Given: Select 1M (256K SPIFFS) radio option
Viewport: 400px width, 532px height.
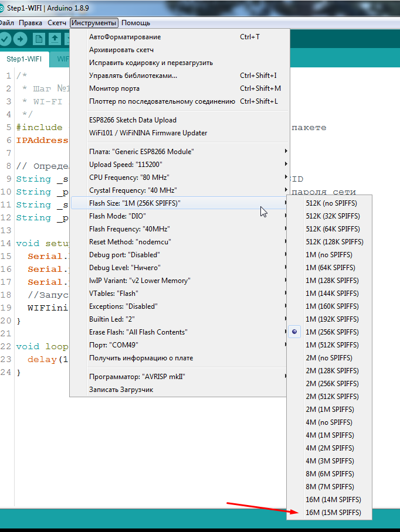Looking at the screenshot, I should point(330,332).
